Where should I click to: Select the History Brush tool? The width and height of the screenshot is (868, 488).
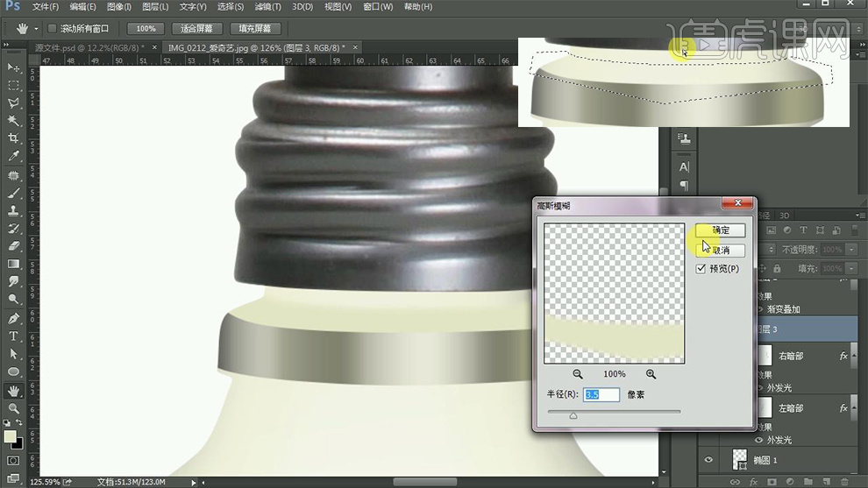pos(13,228)
